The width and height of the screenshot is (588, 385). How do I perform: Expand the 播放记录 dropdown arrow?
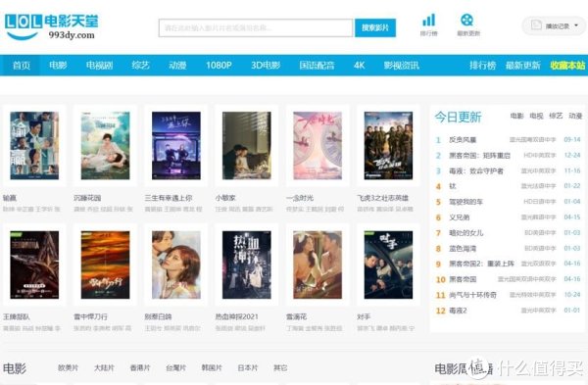576,25
